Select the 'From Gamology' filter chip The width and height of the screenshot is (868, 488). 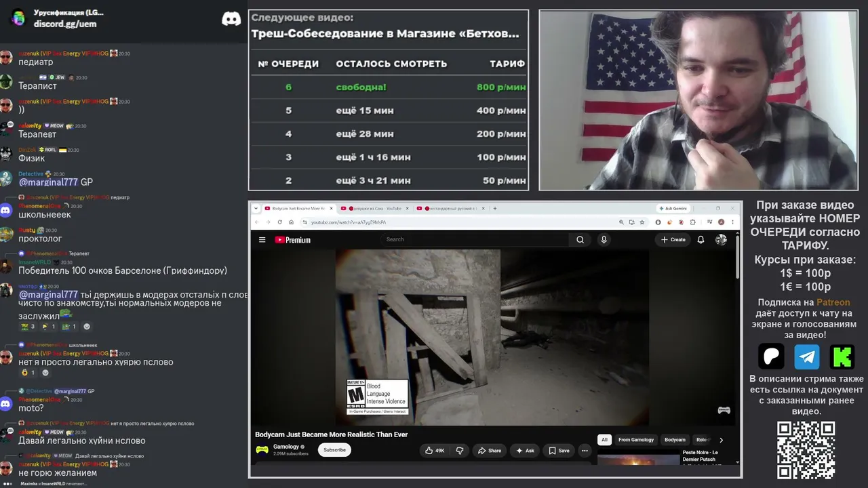tap(636, 440)
